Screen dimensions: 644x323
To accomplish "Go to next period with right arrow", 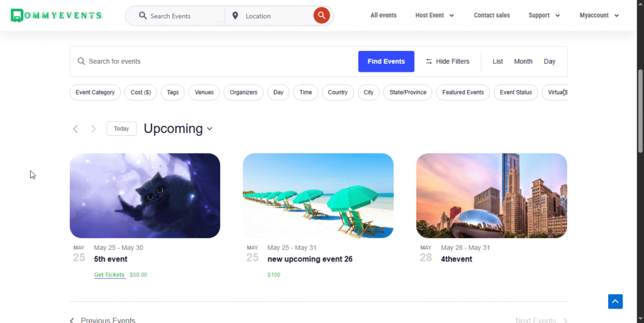I will click(x=93, y=129).
